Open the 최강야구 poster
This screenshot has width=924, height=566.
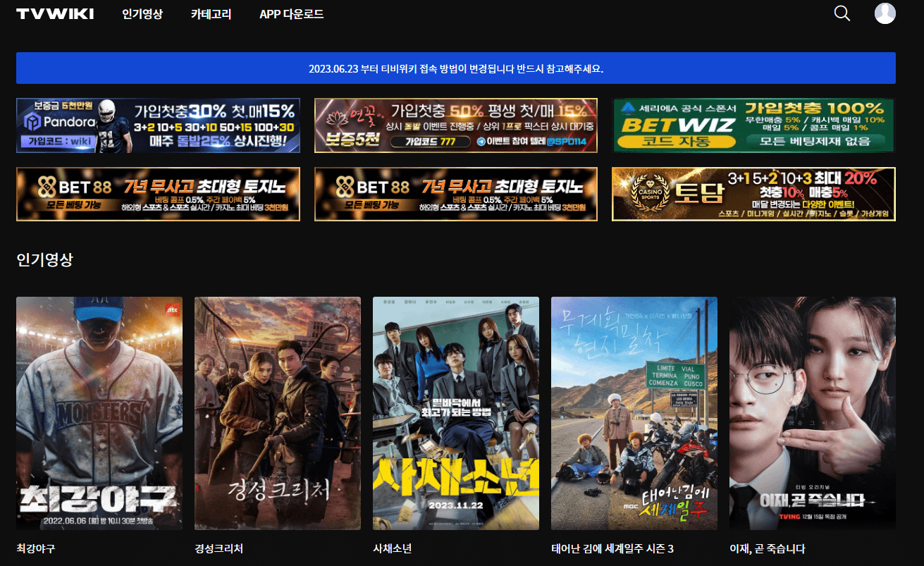click(x=99, y=413)
